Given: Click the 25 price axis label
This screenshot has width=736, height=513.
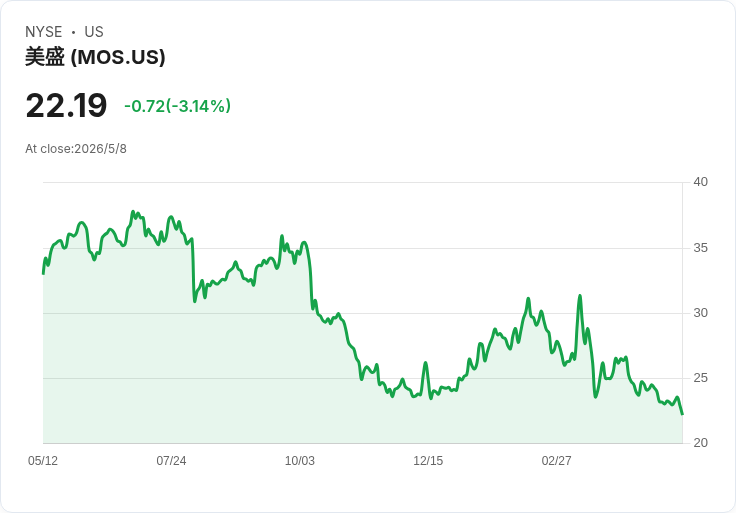Looking at the screenshot, I should point(700,378).
